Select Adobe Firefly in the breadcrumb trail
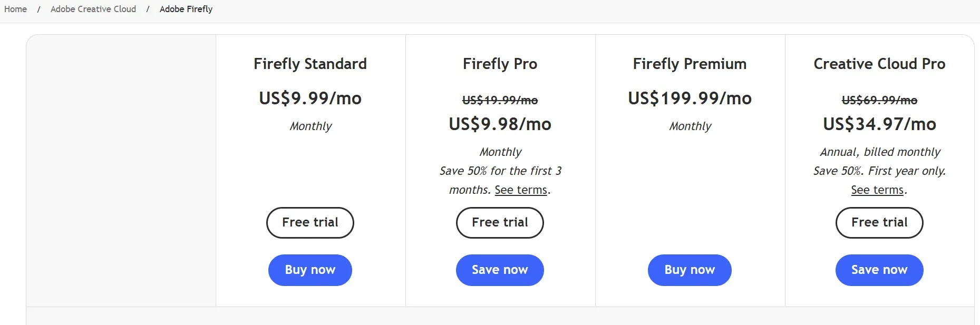Screen dimensions: 980x325 point(186,9)
